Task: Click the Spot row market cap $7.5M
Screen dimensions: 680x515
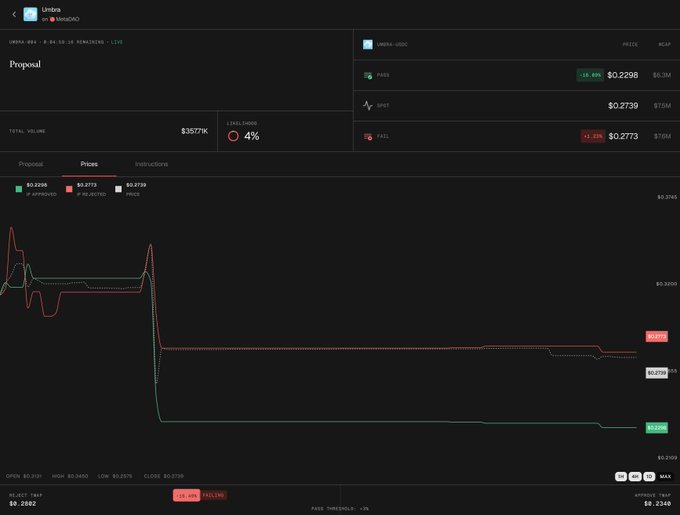Action: click(662, 105)
